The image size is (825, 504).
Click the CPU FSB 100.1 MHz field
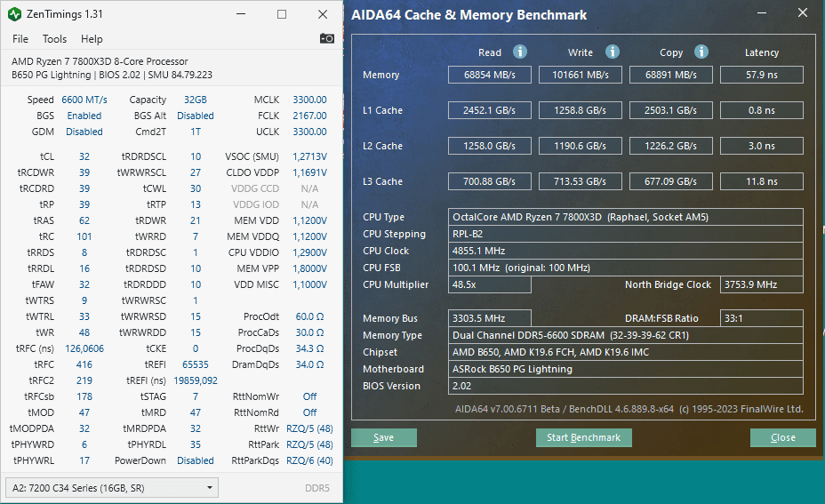tap(626, 268)
